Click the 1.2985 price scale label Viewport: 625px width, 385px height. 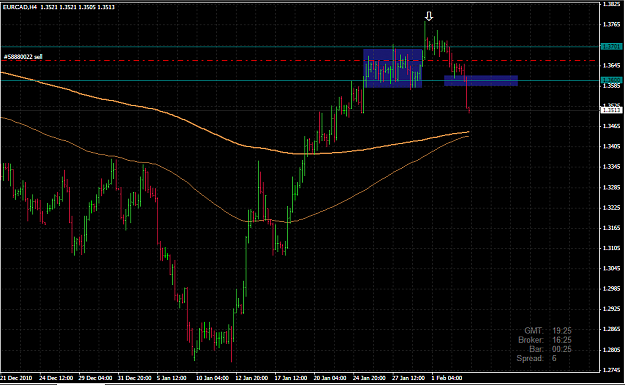click(x=611, y=289)
